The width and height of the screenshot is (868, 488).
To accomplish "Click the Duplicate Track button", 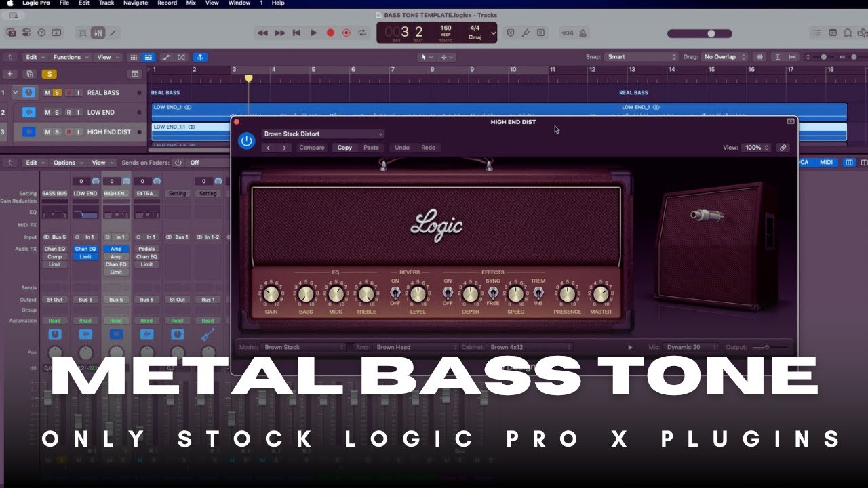I will [x=29, y=74].
